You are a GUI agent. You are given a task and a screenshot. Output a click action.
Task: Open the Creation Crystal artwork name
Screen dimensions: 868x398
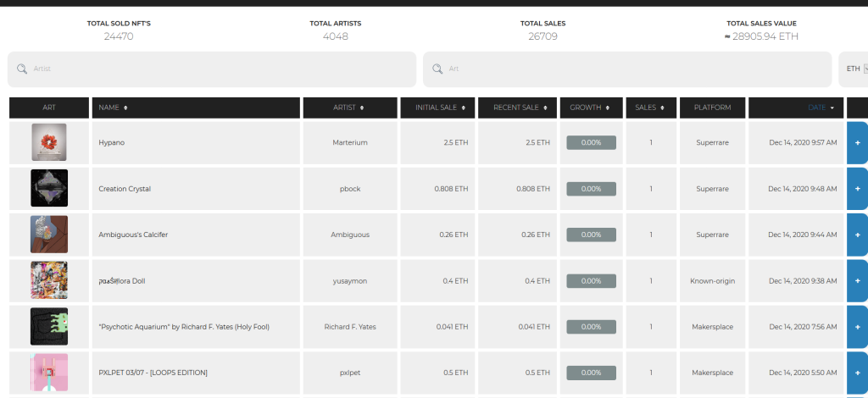(x=125, y=189)
